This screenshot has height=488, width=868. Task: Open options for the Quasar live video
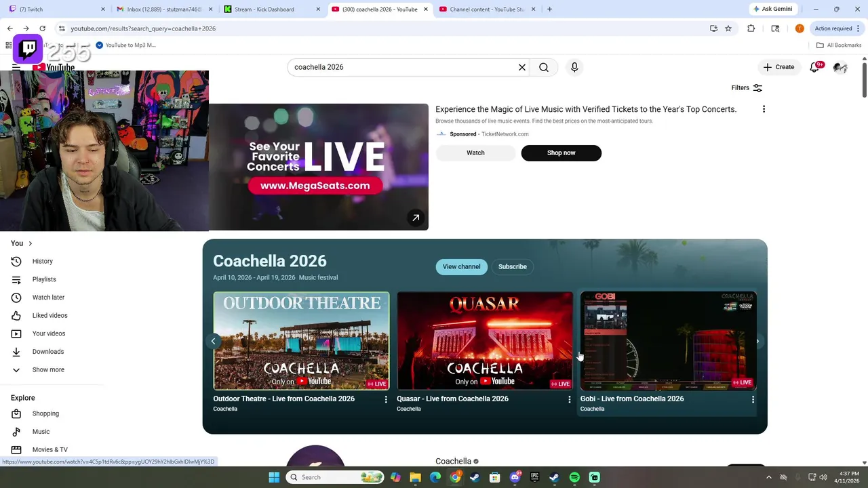click(x=569, y=400)
